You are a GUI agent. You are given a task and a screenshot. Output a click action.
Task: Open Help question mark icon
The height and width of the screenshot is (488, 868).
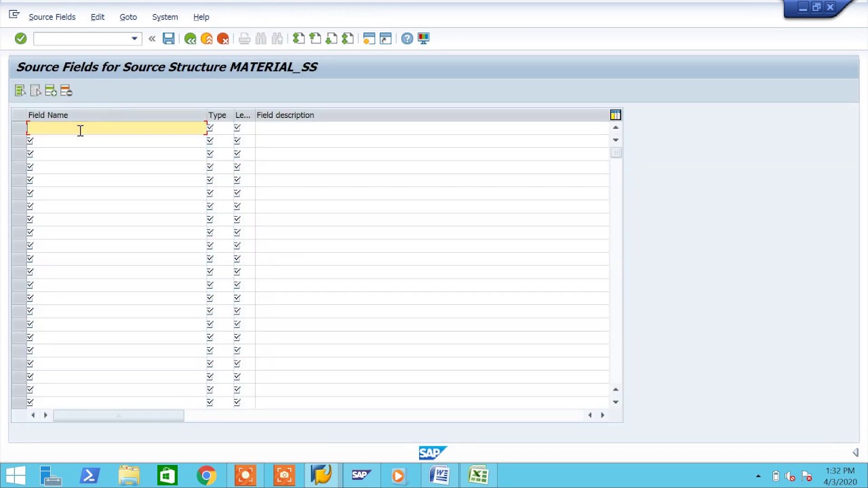[407, 39]
